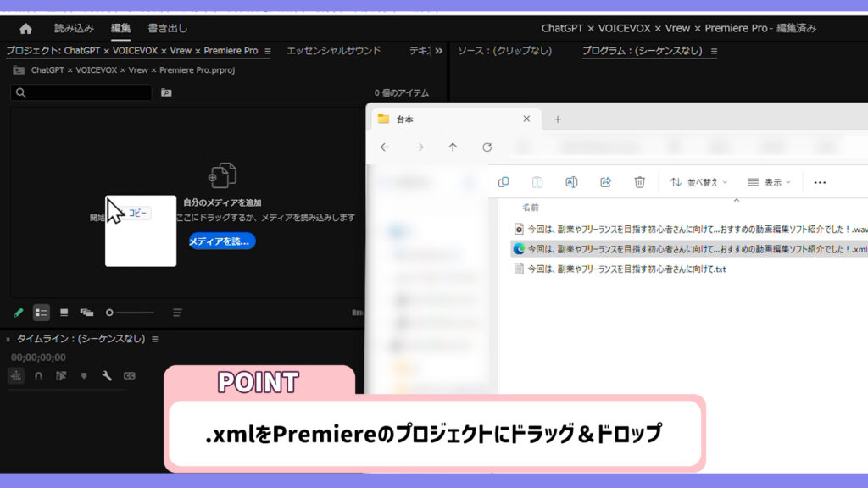Open the Project panel sort icons menu

[x=177, y=313]
